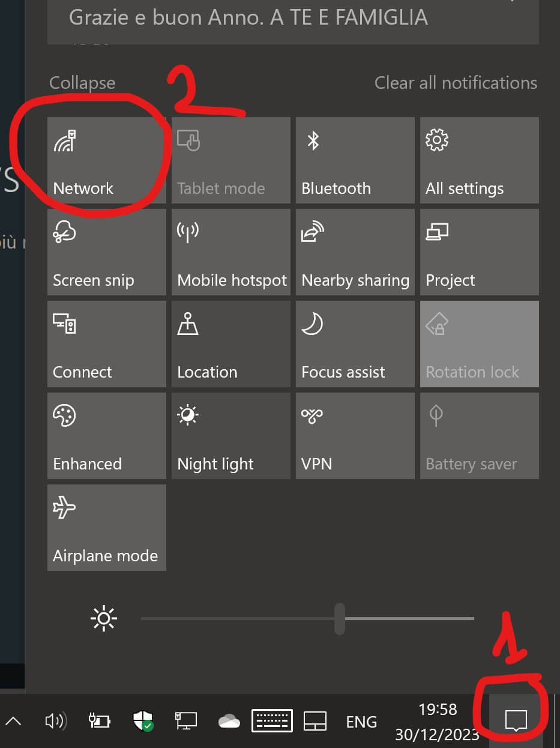
Task: Open All settings gear tile
Action: [x=479, y=160]
